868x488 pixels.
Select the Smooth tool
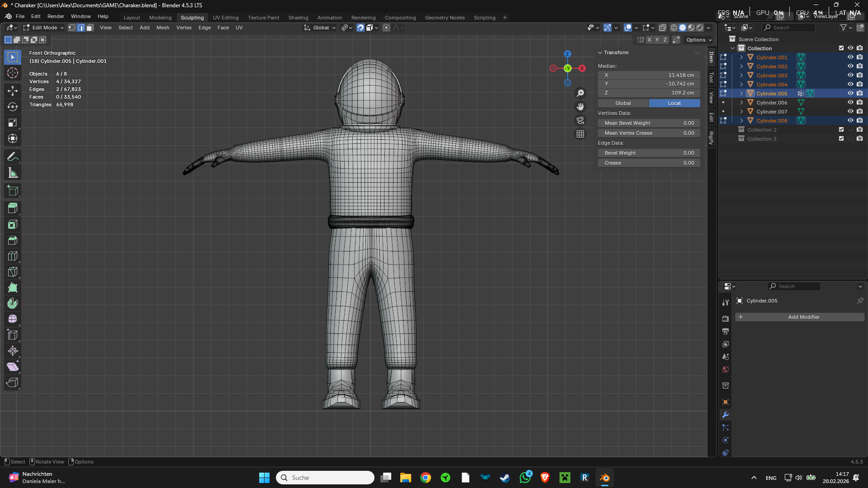click(x=13, y=319)
